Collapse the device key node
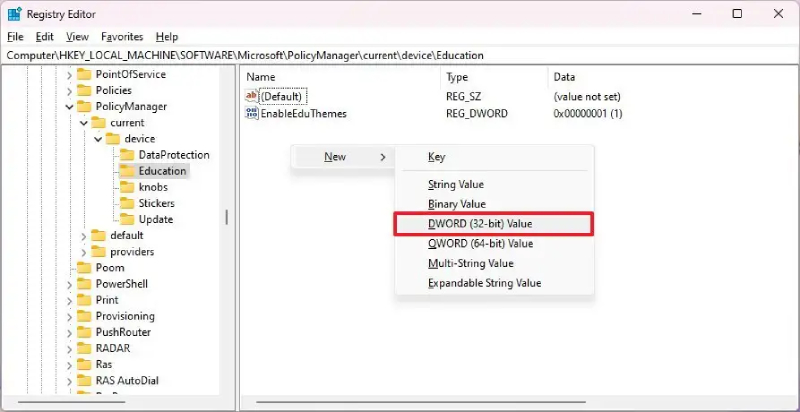Screen dimensions: 800x412 98,139
